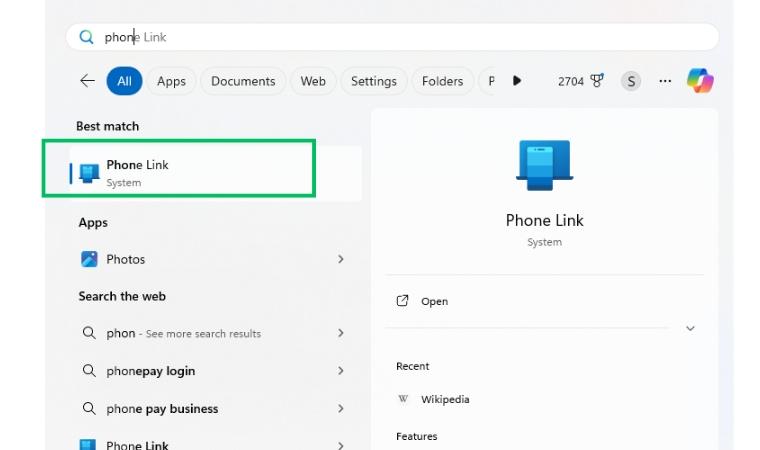
Task: Show more filters with the play arrow
Action: [517, 80]
